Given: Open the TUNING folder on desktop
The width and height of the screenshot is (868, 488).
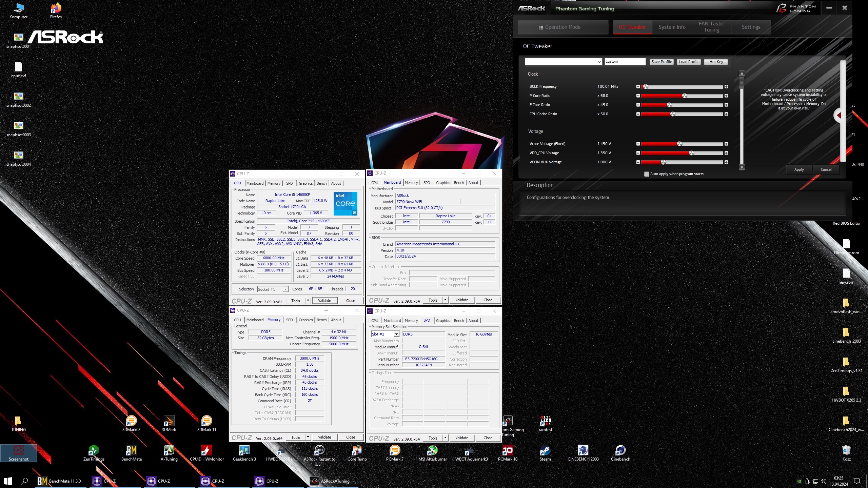Looking at the screenshot, I should click(18, 424).
